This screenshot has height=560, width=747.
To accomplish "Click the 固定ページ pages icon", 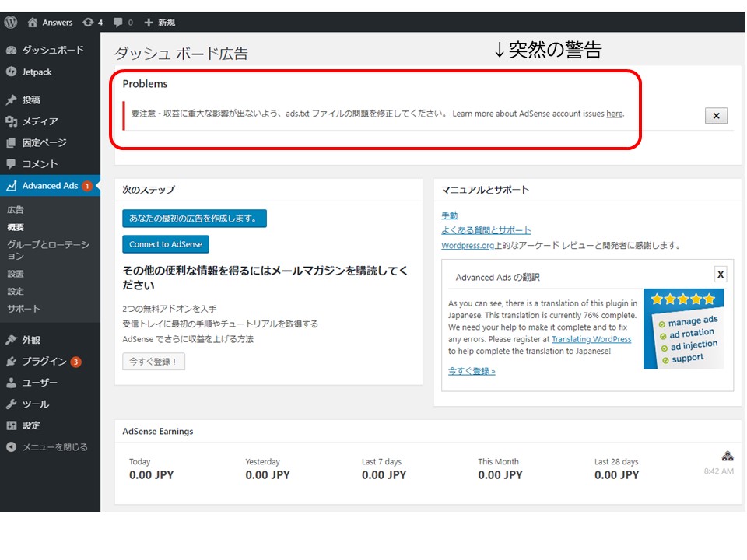I will point(12,142).
